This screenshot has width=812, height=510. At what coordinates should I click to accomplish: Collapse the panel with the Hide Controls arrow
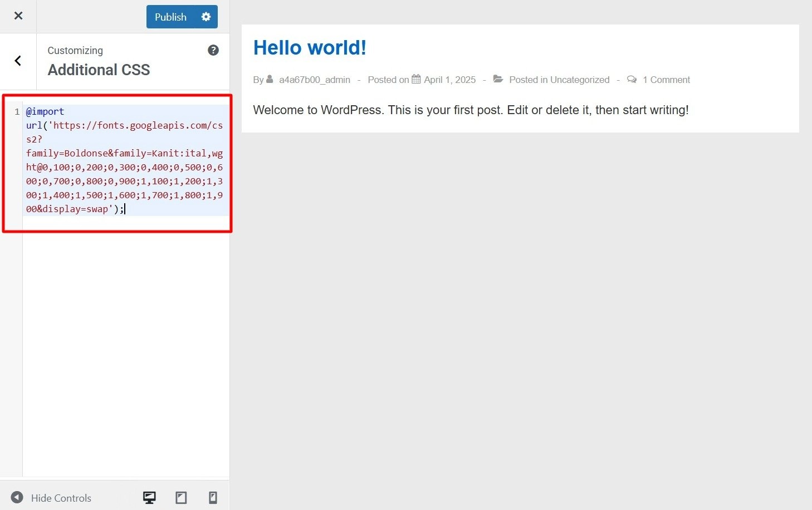pyautogui.click(x=17, y=497)
